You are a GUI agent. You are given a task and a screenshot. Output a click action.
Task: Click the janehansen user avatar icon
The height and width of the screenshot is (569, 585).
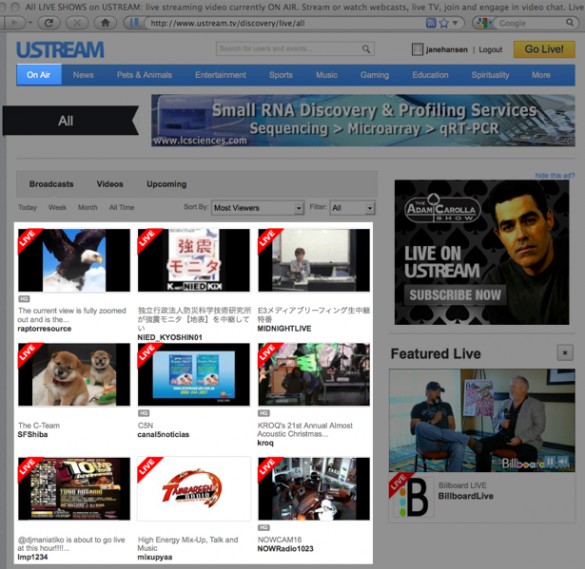click(x=417, y=49)
